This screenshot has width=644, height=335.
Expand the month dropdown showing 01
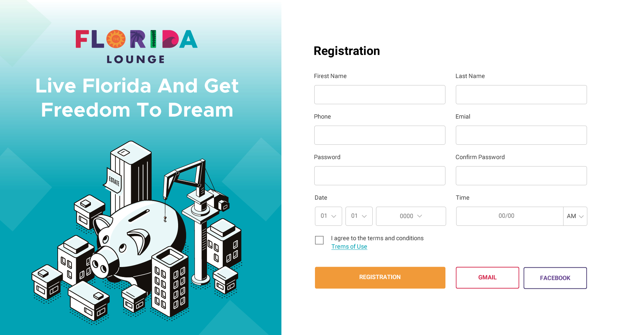pos(359,216)
